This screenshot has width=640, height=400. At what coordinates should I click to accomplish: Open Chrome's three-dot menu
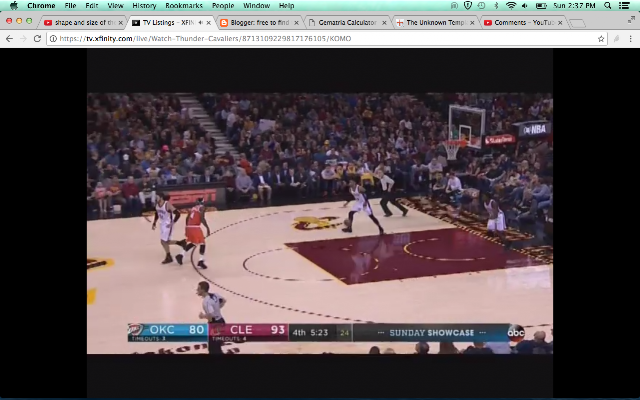631,39
